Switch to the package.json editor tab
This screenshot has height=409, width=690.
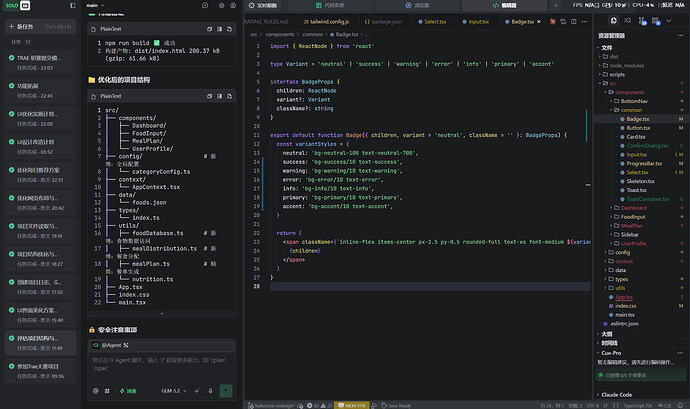pos(383,22)
